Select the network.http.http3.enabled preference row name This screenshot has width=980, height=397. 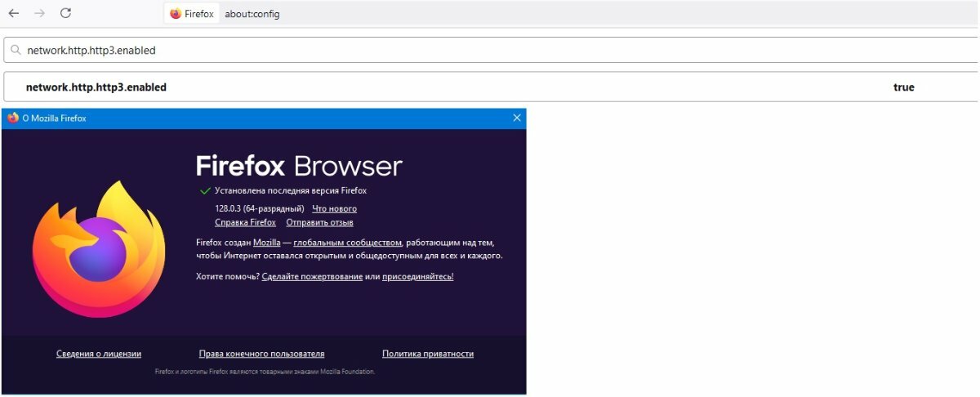point(96,87)
